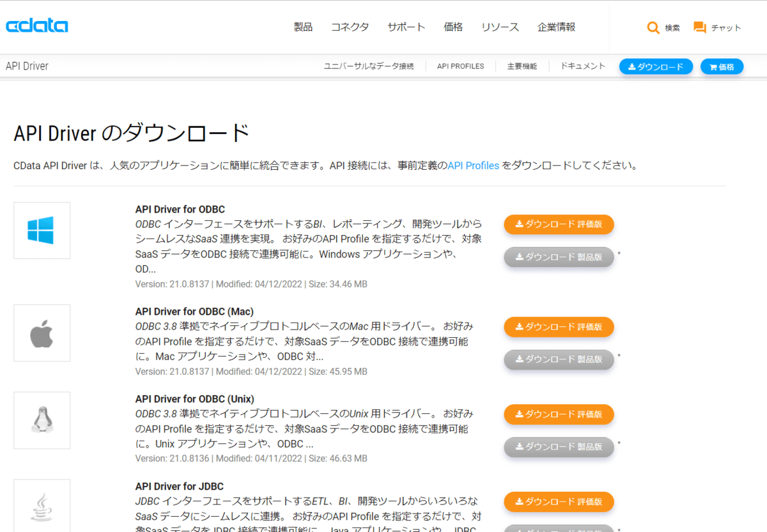The image size is (767, 532).
Task: Download ODBC (Mac) 製品版
Action: point(559,359)
